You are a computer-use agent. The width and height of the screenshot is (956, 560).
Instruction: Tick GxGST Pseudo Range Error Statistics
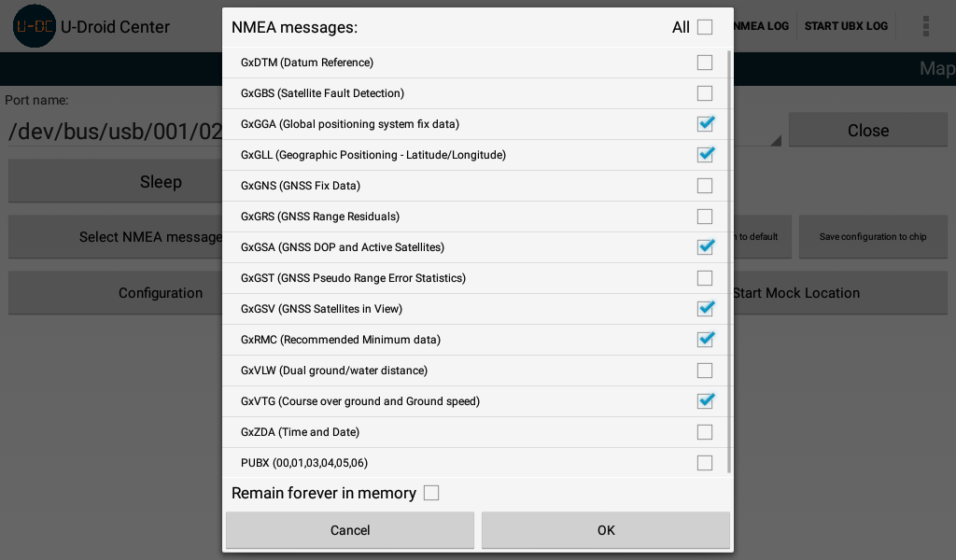pyautogui.click(x=705, y=278)
